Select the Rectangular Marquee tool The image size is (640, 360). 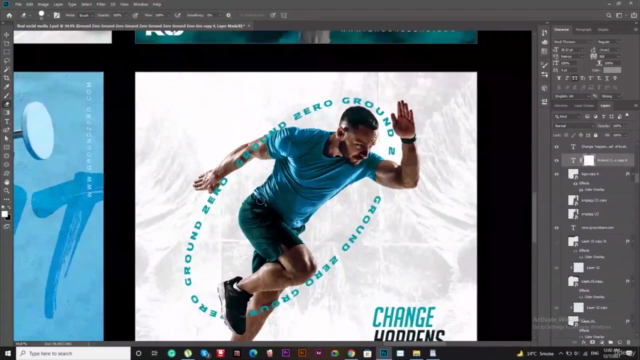tap(7, 52)
